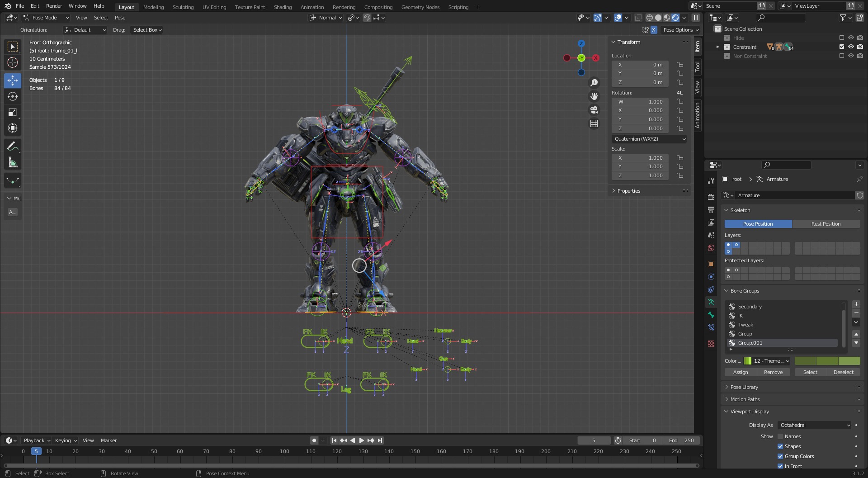Select the Breakdowner pose tool
Viewport: 868px width, 478px height.
click(13, 180)
